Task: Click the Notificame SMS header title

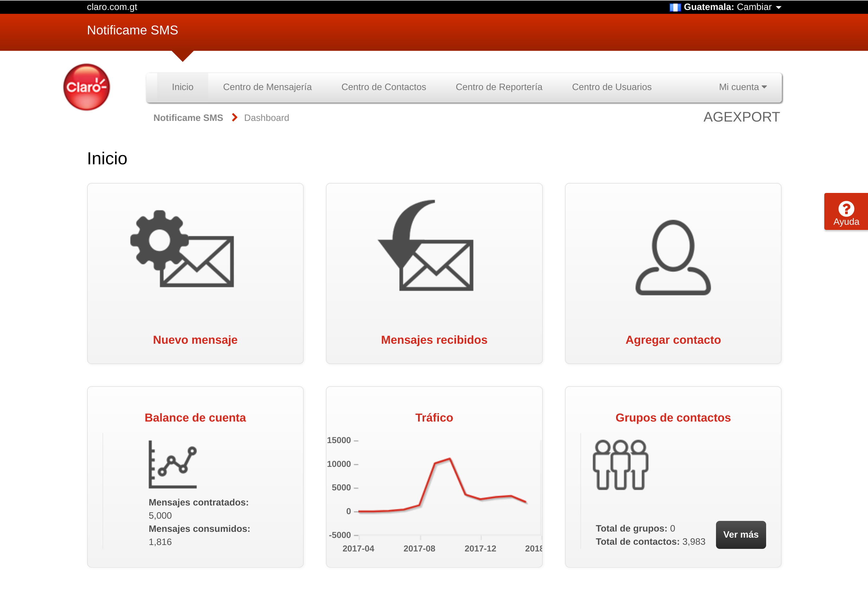Action: tap(132, 30)
